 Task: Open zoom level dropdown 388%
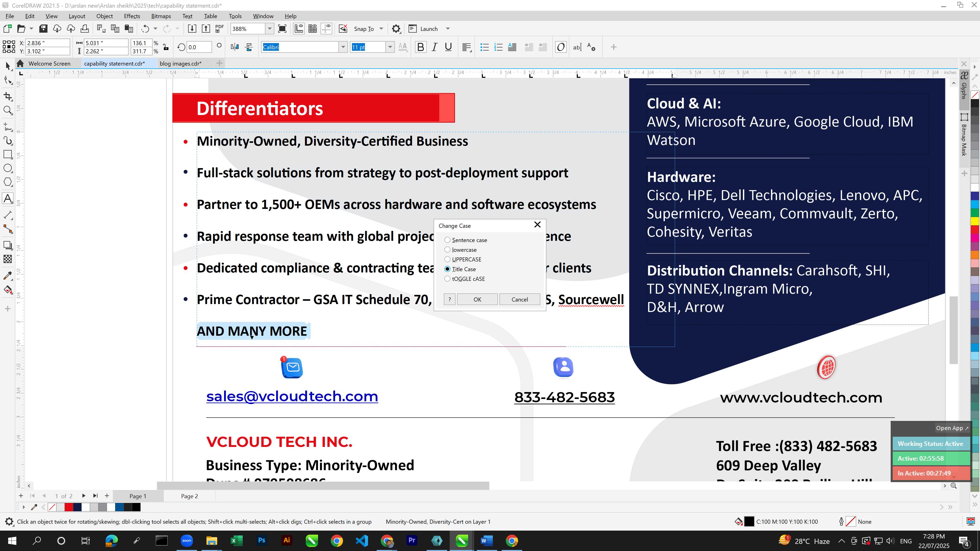click(x=270, y=29)
